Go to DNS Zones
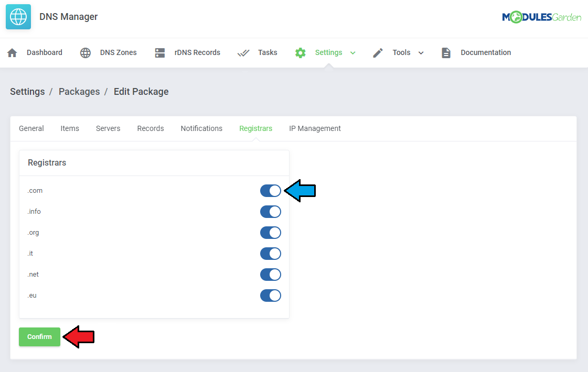This screenshot has height=372, width=588. pyautogui.click(x=118, y=52)
